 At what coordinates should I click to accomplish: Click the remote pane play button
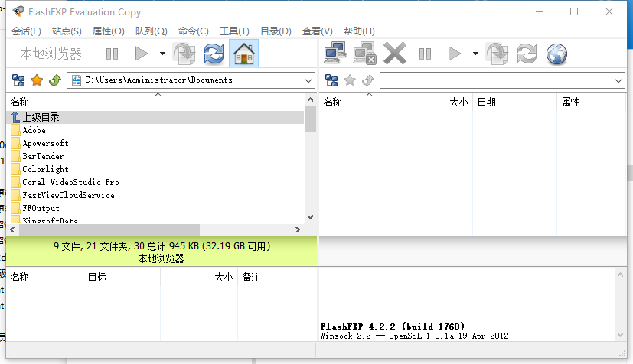click(x=454, y=54)
